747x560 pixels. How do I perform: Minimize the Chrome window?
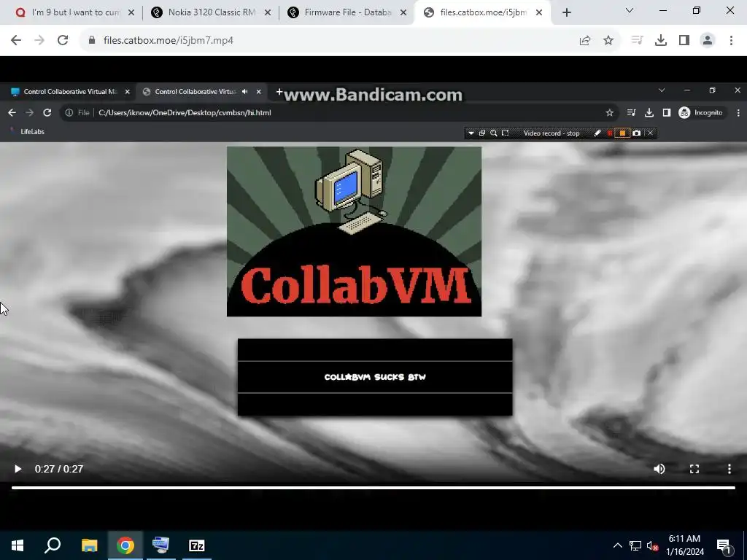click(x=663, y=10)
